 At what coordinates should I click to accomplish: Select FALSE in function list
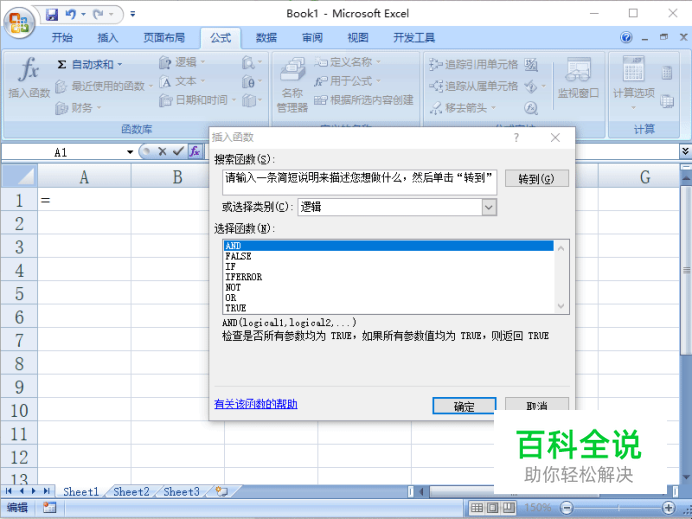[388, 256]
